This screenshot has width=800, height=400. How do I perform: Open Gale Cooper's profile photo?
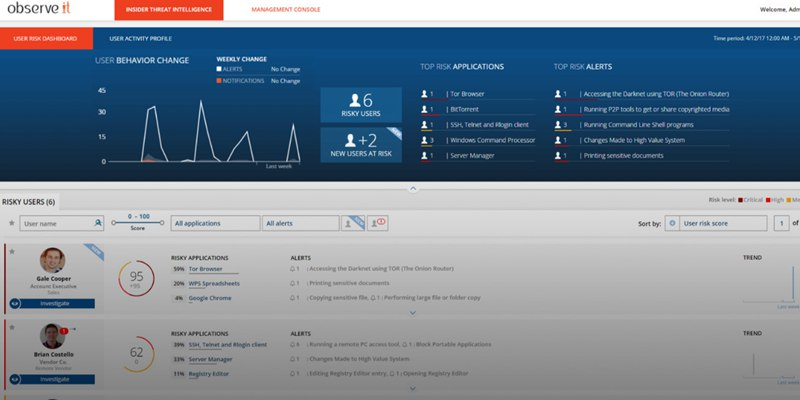click(55, 261)
